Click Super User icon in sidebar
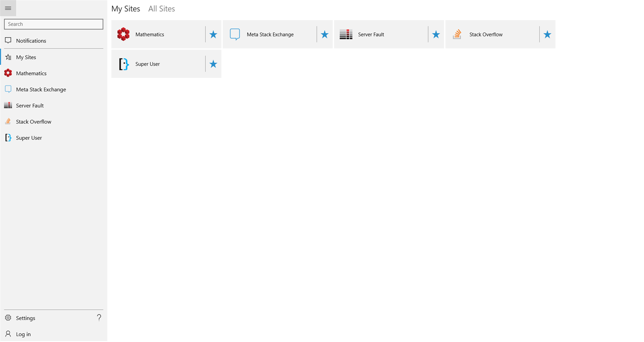 8,137
